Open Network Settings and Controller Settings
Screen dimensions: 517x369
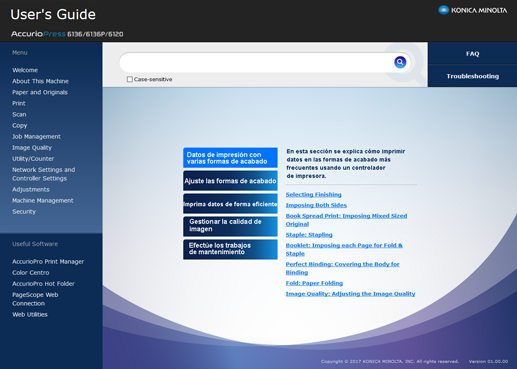44,174
